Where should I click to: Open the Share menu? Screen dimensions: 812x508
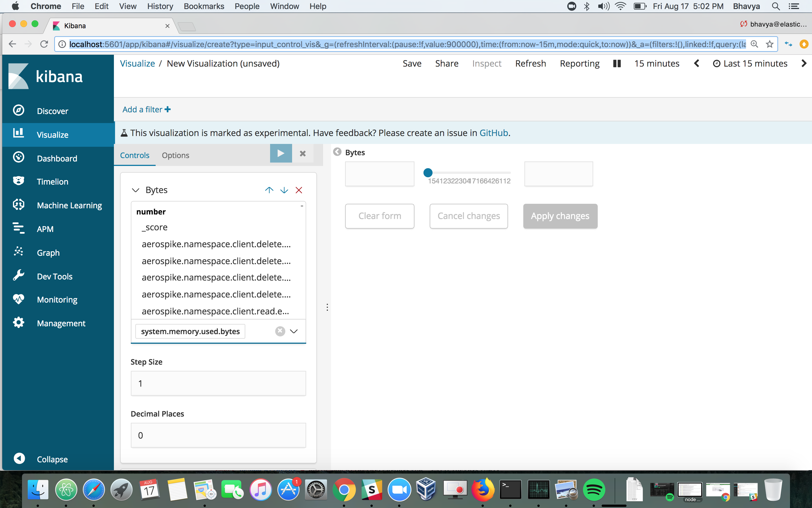447,63
